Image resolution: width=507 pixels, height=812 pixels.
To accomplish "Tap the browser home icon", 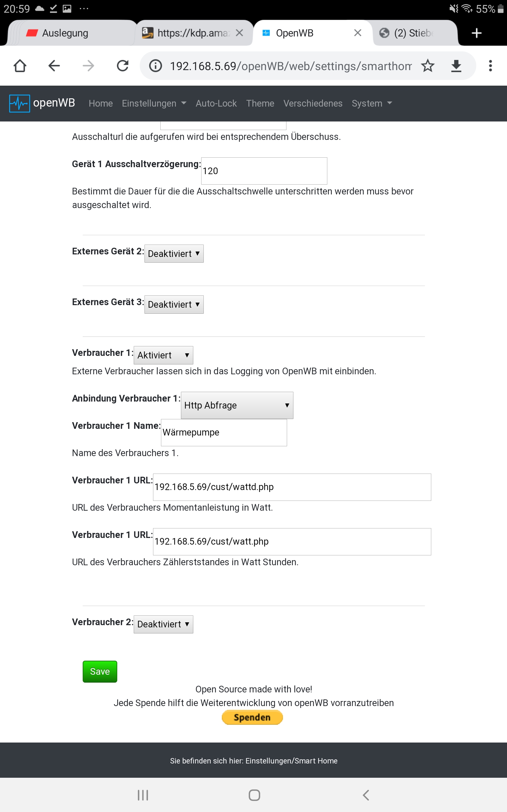I will coord(20,66).
